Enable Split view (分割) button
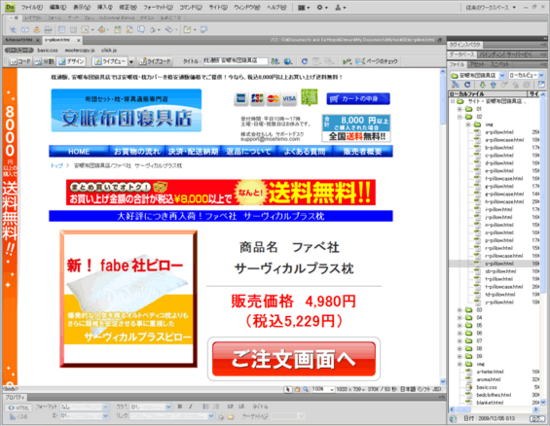 pos(44,61)
